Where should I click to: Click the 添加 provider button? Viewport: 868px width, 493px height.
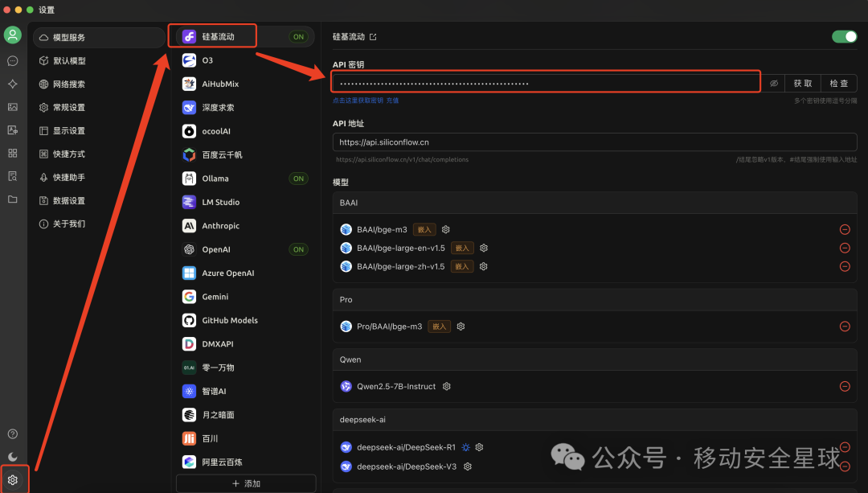(x=246, y=483)
